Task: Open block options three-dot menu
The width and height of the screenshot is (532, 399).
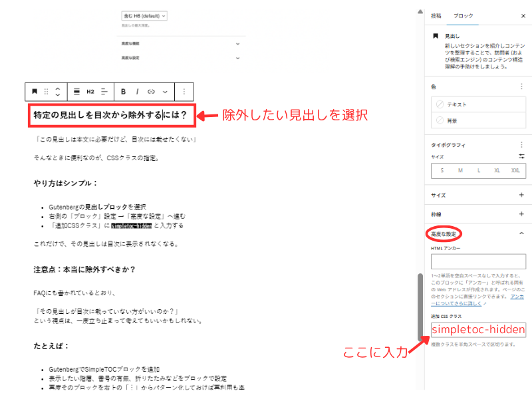Action: pyautogui.click(x=184, y=92)
